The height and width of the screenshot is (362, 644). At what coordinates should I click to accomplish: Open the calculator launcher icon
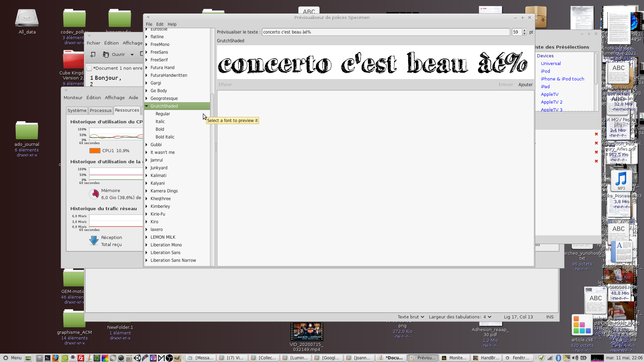pos(129,358)
